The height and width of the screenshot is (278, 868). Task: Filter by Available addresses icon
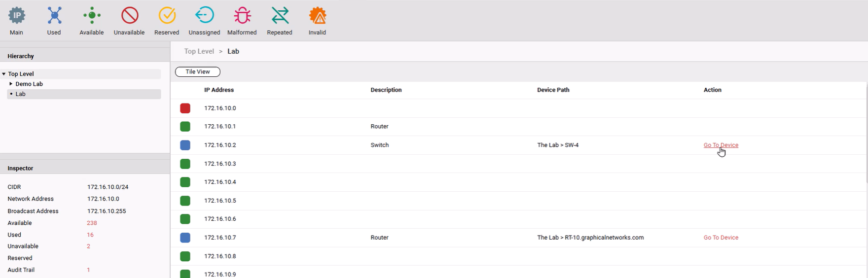pos(92,16)
